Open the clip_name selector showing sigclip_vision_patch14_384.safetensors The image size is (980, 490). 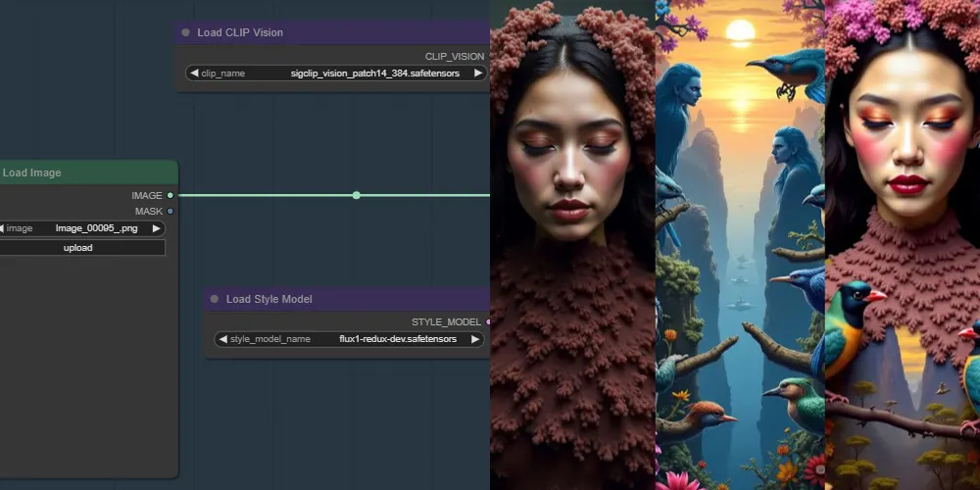pyautogui.click(x=336, y=73)
